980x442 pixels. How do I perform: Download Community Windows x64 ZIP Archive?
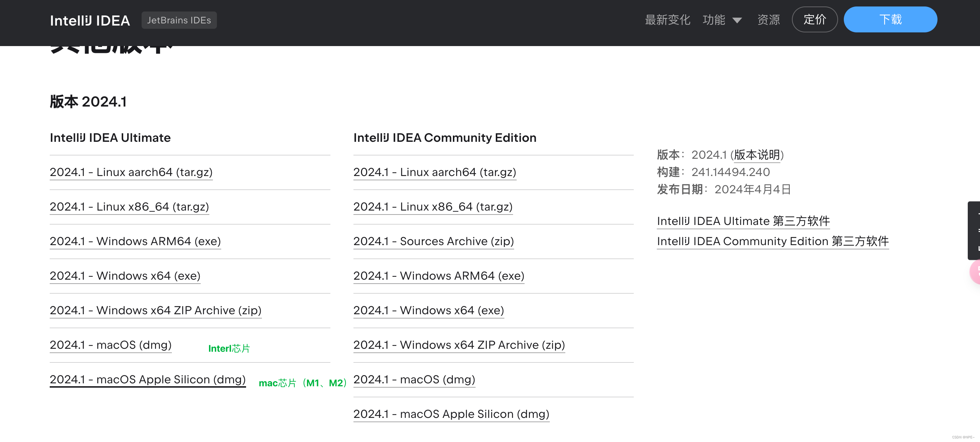click(459, 345)
